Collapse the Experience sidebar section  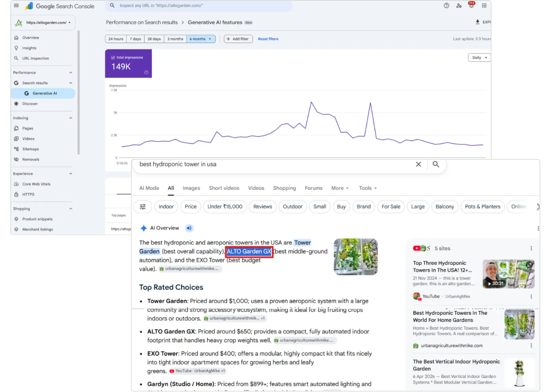[x=71, y=174]
